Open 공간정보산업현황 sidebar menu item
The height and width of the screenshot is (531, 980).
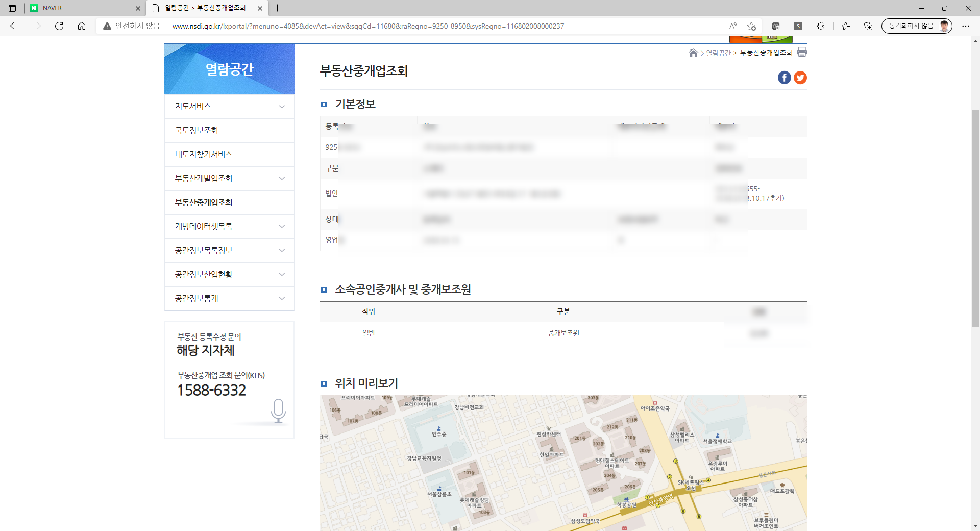229,275
